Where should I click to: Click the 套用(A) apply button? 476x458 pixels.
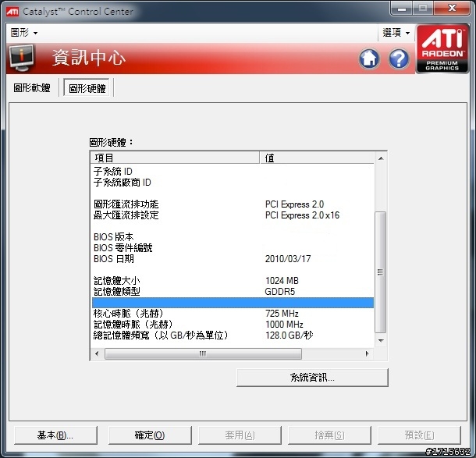240,435
